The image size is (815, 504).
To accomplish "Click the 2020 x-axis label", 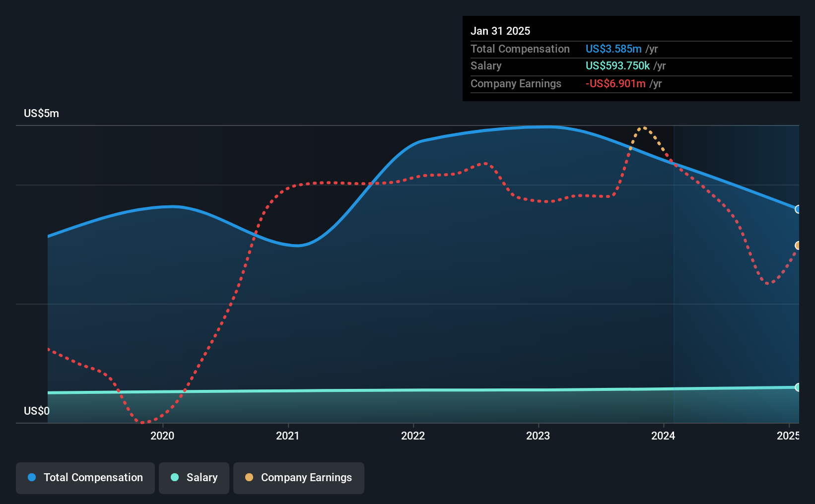I will pyautogui.click(x=162, y=436).
